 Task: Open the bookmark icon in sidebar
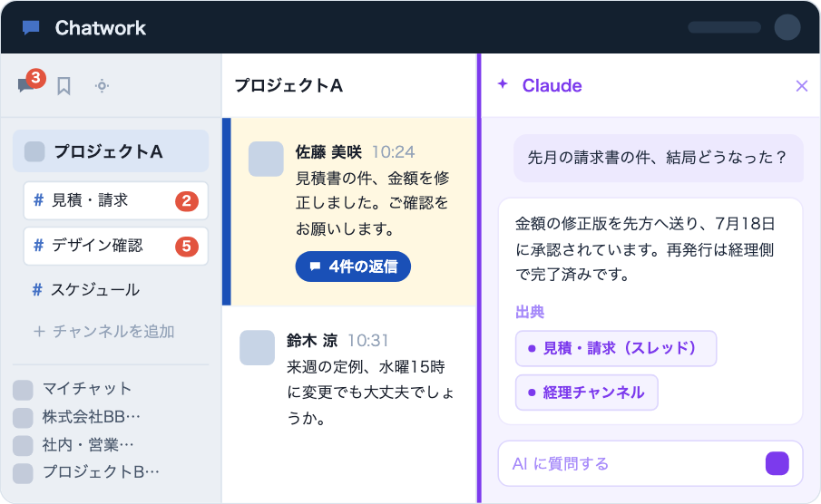[x=64, y=86]
